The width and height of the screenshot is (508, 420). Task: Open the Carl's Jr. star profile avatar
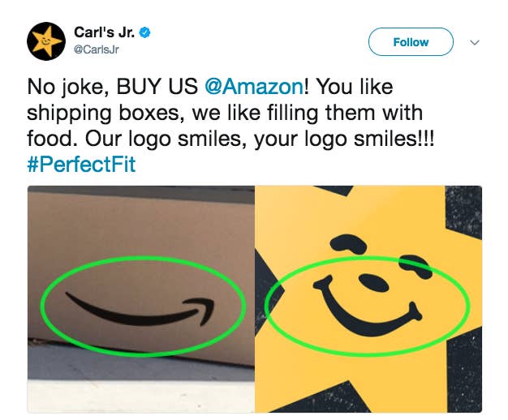coord(46,41)
